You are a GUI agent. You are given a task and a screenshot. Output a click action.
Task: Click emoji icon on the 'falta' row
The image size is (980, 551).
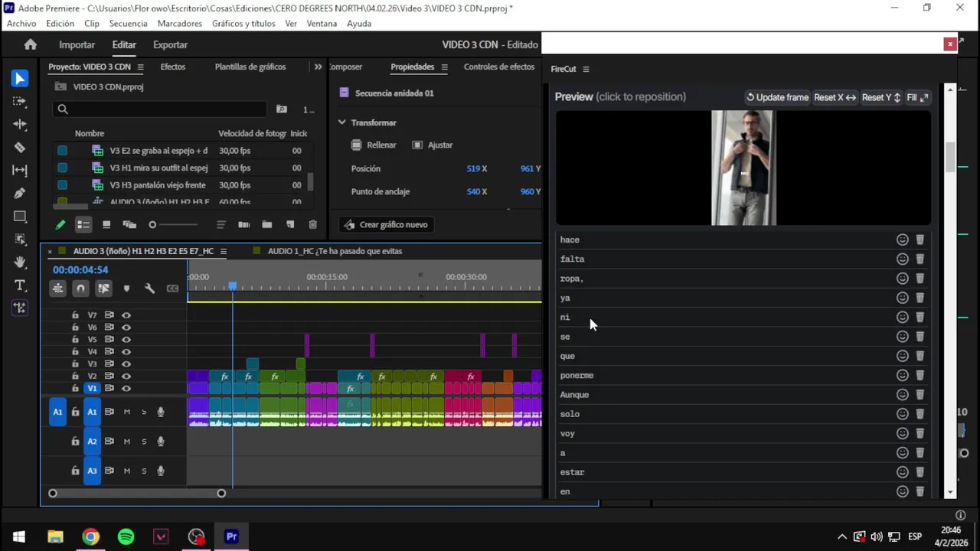pyautogui.click(x=903, y=259)
